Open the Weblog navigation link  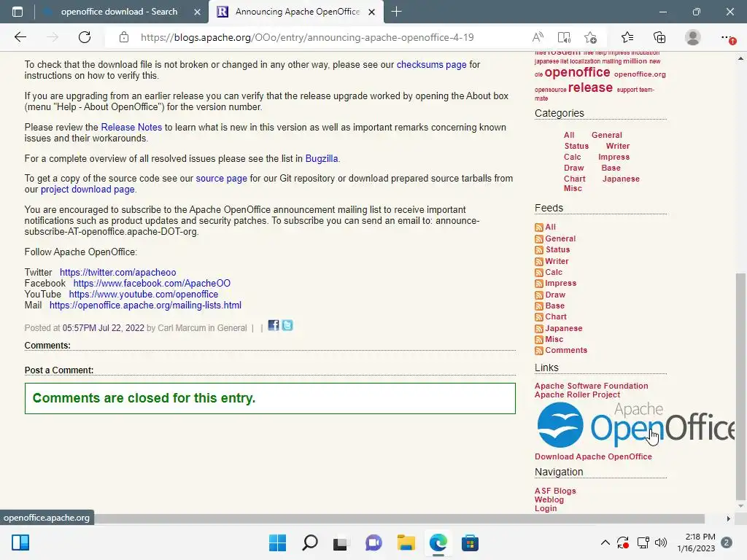point(549,499)
